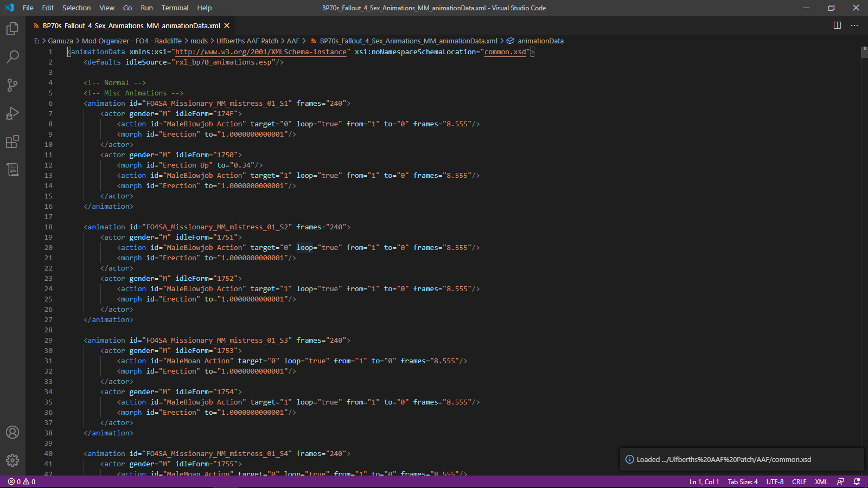This screenshot has width=868, height=488.
Task: Select the XML language mode indicator
Action: (821, 481)
